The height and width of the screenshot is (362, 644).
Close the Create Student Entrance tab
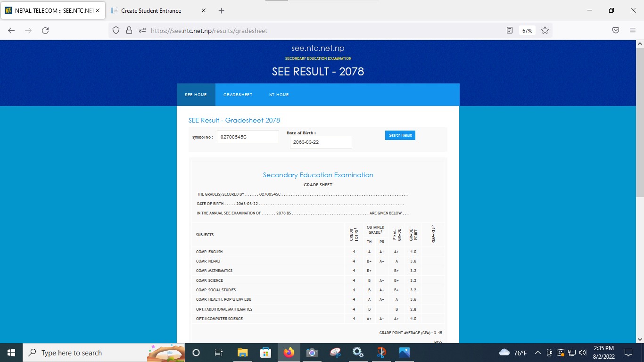pos(203,10)
